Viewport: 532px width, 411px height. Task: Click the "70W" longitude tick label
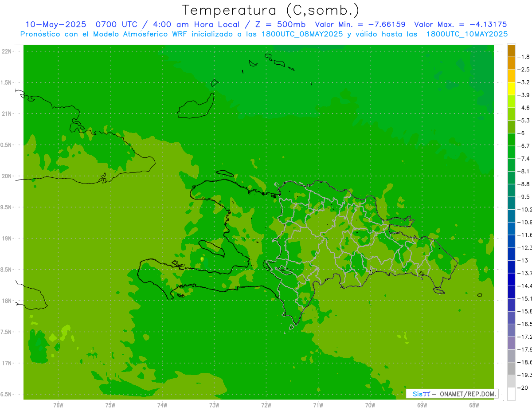tap(370, 405)
